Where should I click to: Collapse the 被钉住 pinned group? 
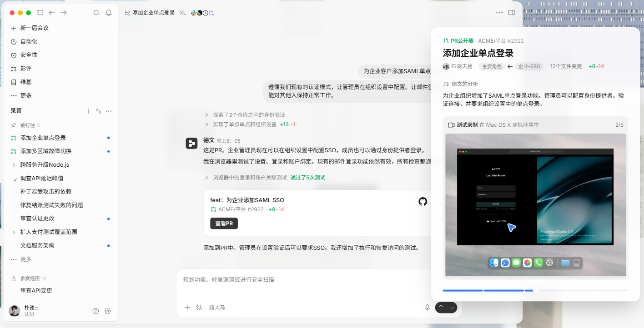click(x=25, y=125)
